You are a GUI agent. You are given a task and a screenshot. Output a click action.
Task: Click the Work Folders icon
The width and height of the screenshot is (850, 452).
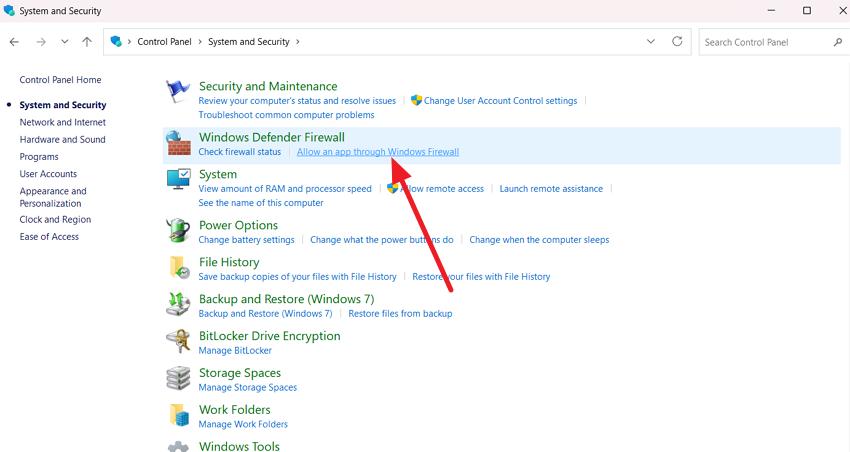tap(179, 415)
